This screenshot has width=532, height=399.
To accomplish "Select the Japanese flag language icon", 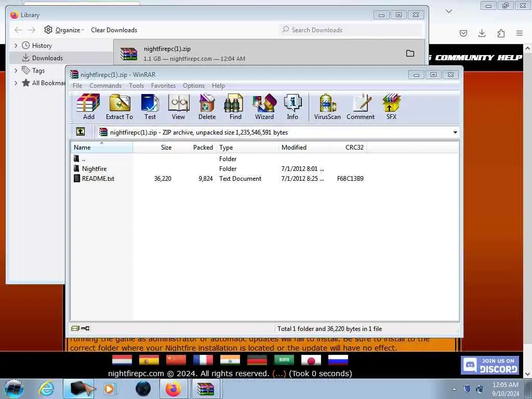I will (x=311, y=360).
